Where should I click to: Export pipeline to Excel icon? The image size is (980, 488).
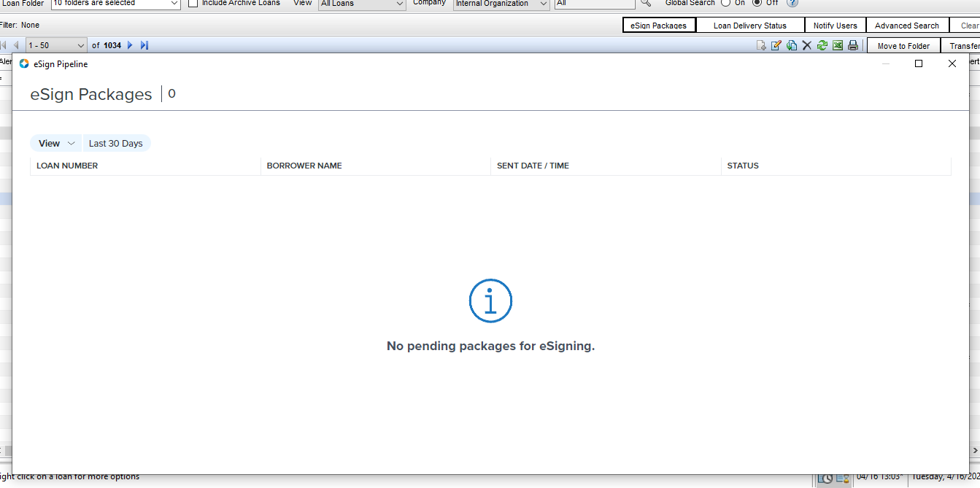[838, 45]
